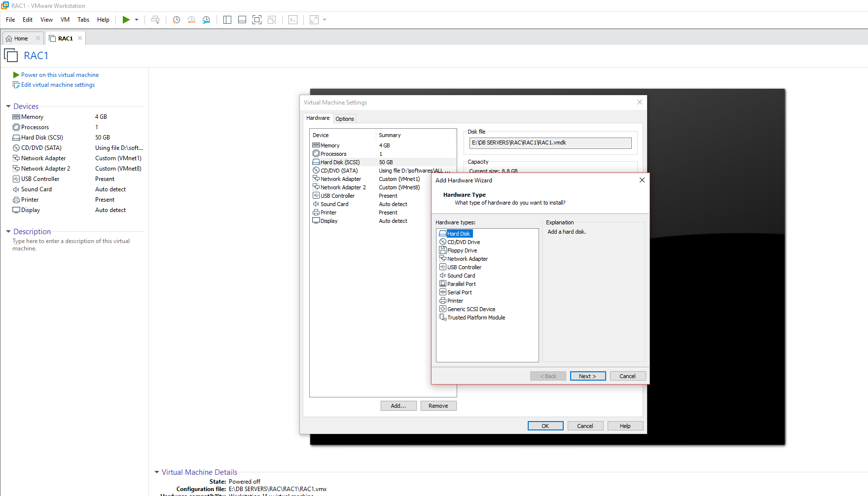The height and width of the screenshot is (496, 868).
Task: Click the console view toolbar icon
Action: [x=293, y=20]
